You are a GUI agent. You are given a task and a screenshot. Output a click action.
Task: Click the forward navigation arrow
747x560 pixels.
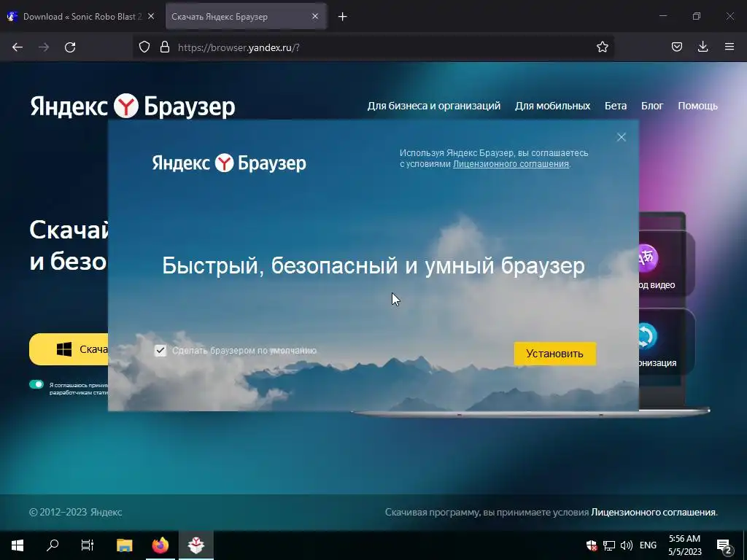(44, 47)
